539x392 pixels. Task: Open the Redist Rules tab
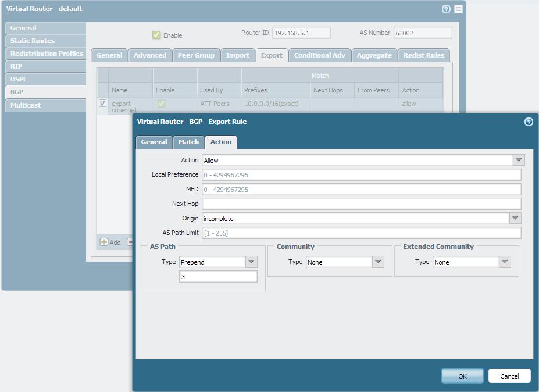(423, 55)
